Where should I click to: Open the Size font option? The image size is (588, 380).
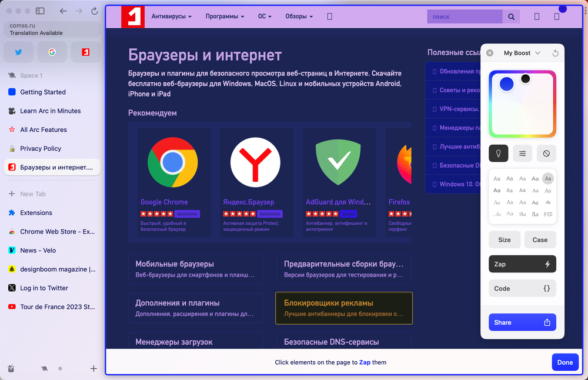pos(505,239)
